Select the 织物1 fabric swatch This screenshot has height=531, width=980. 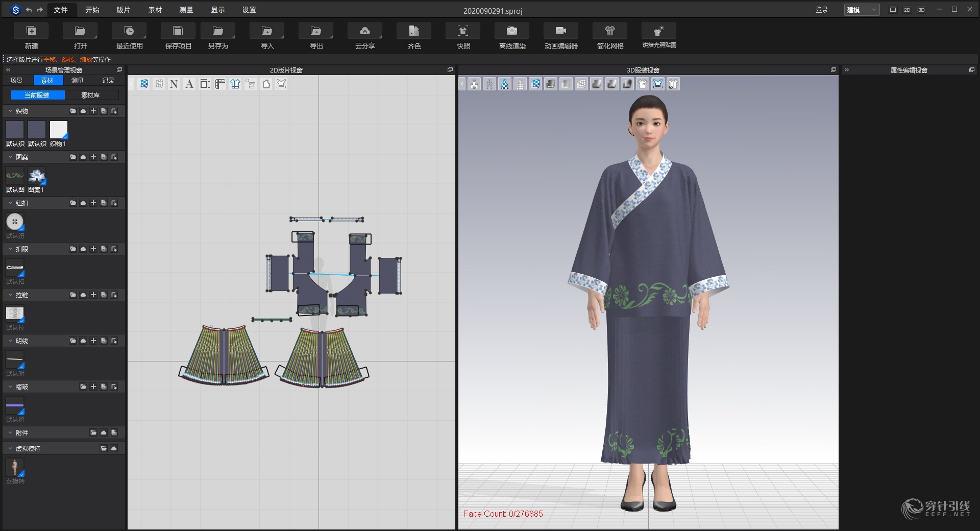tap(58, 131)
